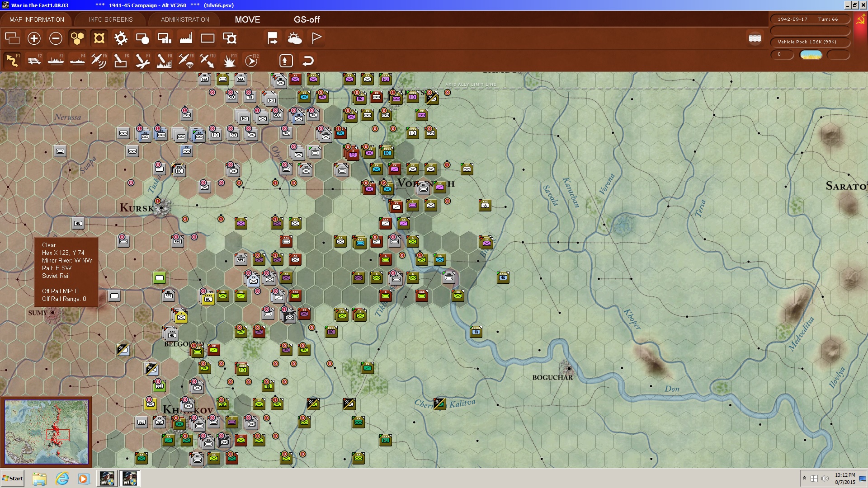
Task: Select the F11 explosion mode icon
Action: coord(230,60)
